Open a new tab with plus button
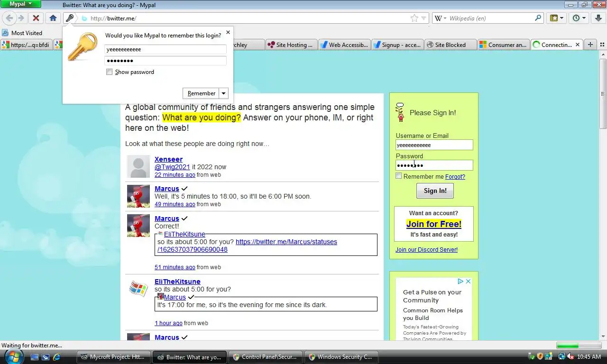 click(x=590, y=45)
